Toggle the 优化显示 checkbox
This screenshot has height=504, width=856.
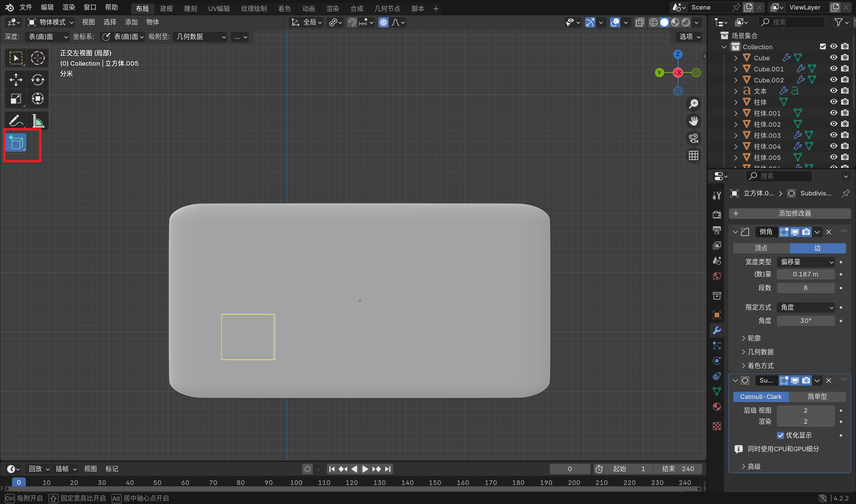coord(781,435)
